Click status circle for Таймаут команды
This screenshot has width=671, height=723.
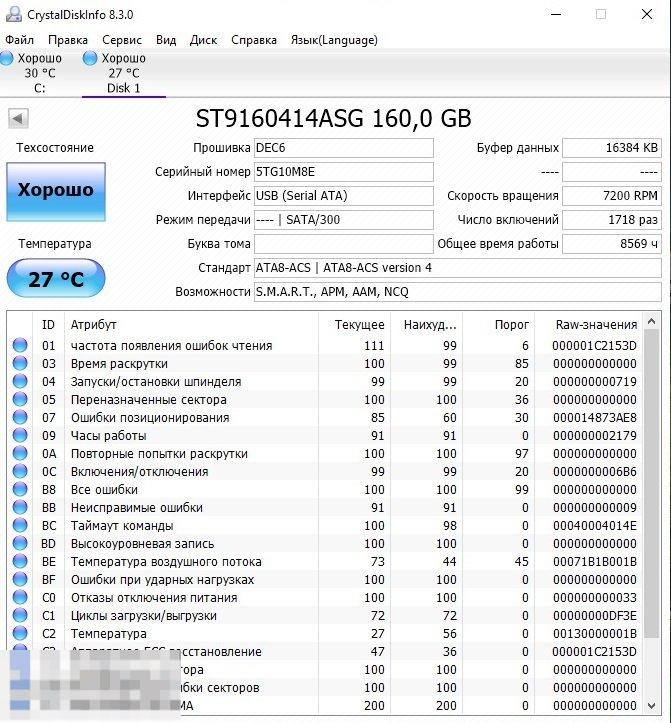(x=20, y=525)
